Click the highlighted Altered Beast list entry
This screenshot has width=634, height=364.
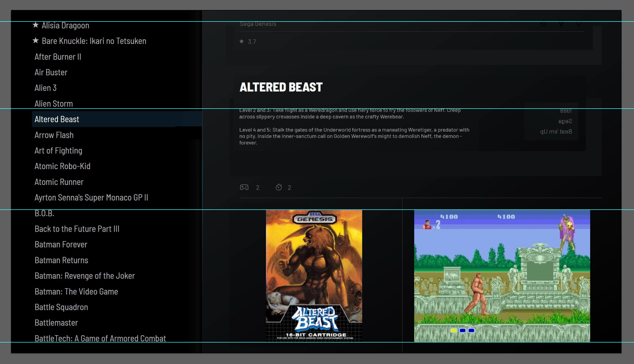117,119
